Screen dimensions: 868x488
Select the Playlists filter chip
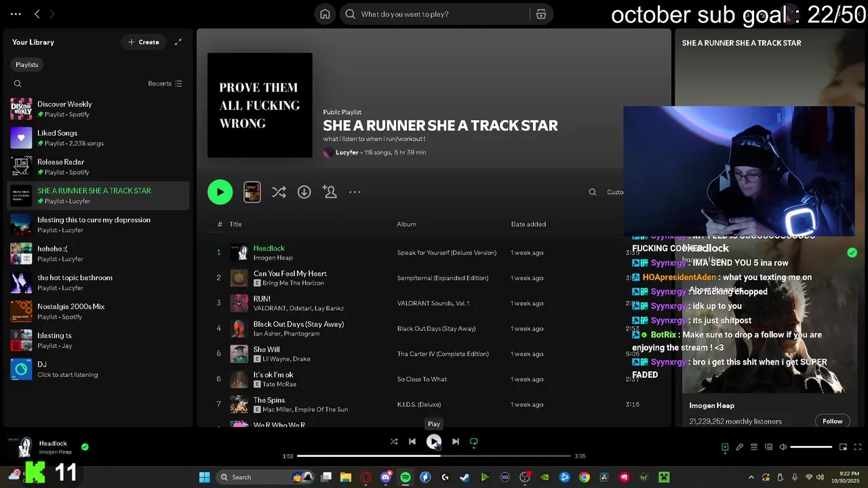[x=27, y=64]
